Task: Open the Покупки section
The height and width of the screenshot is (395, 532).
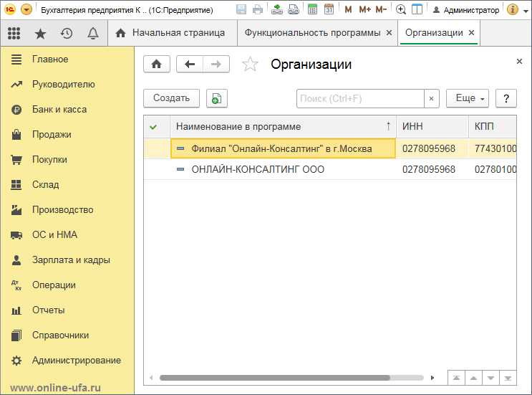Action: click(49, 160)
